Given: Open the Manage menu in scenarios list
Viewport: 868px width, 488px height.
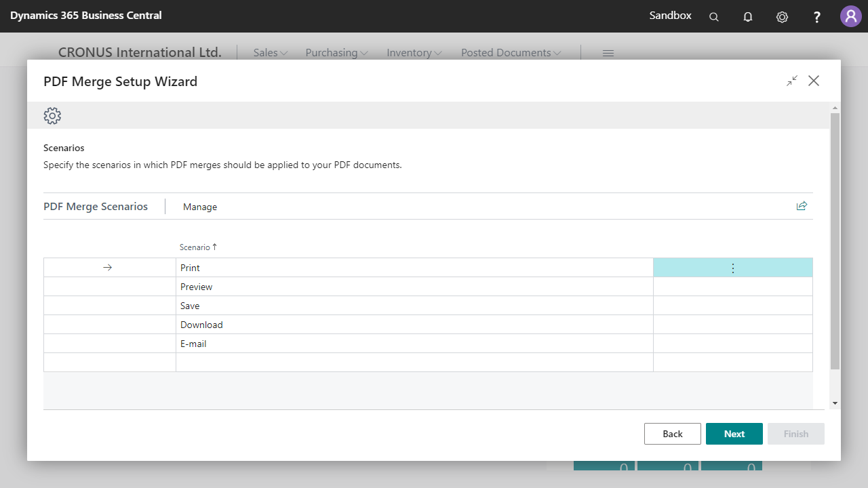Looking at the screenshot, I should (200, 207).
